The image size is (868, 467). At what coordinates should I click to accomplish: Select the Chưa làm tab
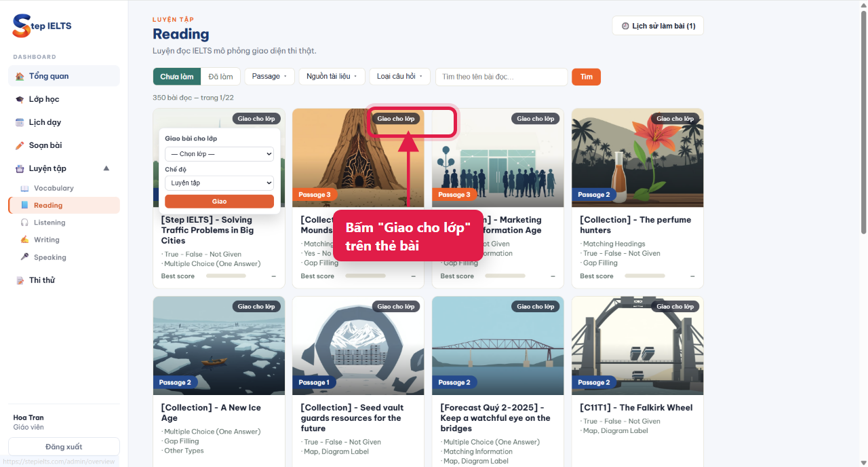[x=177, y=77]
